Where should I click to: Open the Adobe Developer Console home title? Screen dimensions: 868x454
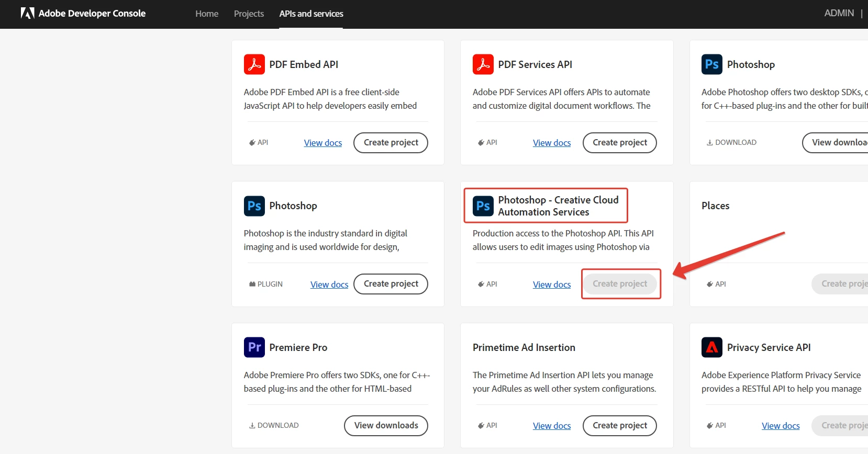click(x=92, y=14)
